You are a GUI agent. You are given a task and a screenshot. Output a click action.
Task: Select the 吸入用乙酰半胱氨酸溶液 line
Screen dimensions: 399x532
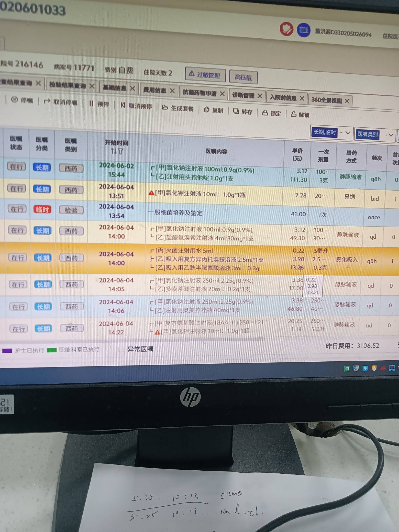pos(207,268)
